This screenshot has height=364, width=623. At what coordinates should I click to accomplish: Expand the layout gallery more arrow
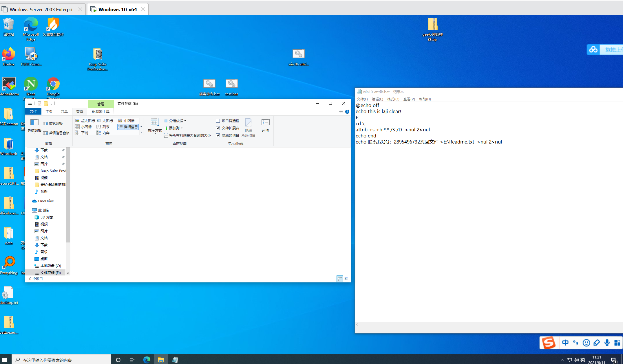click(x=141, y=133)
